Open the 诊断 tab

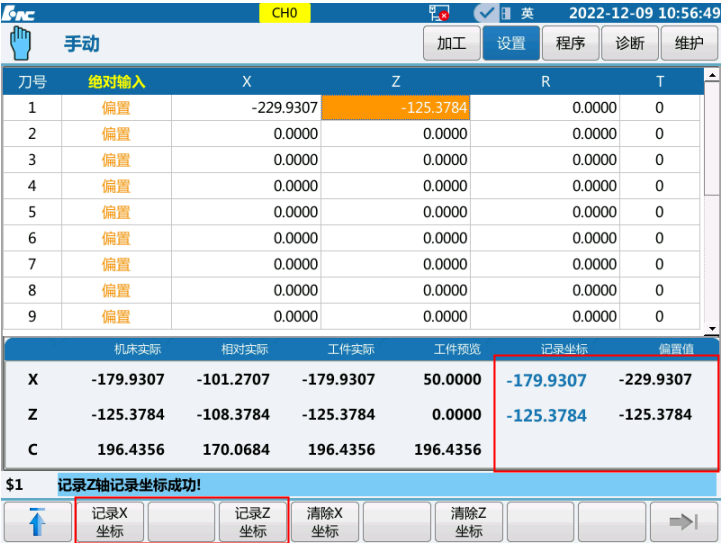coord(629,43)
